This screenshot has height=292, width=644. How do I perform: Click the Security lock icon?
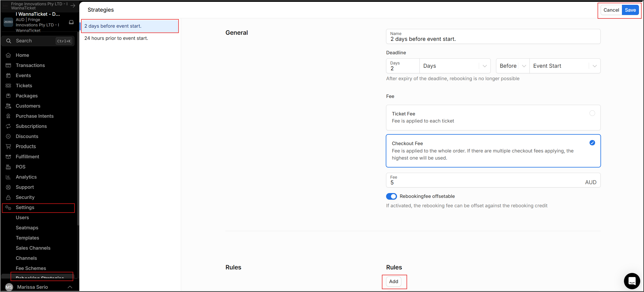[8, 197]
